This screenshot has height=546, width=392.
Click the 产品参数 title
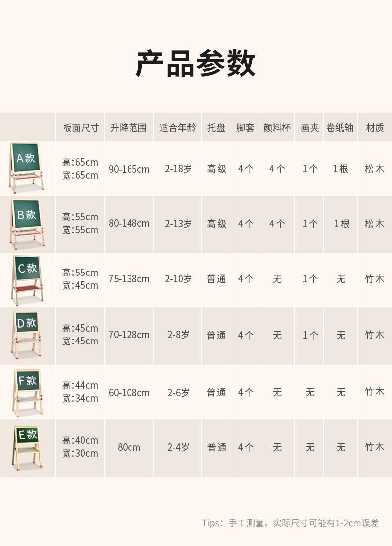pyautogui.click(x=196, y=63)
